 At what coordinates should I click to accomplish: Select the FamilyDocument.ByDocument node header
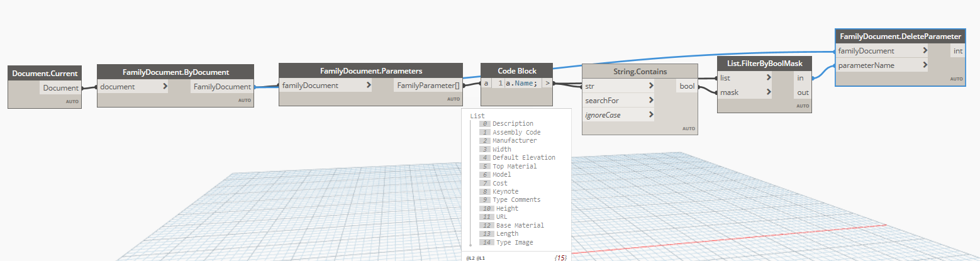[175, 72]
